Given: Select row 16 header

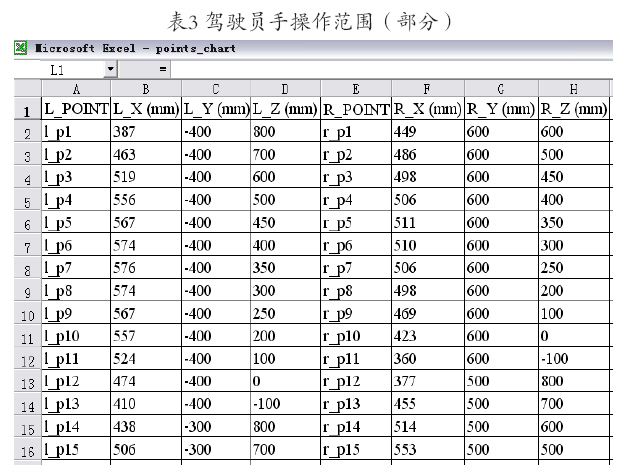Looking at the screenshot, I should point(28,449).
